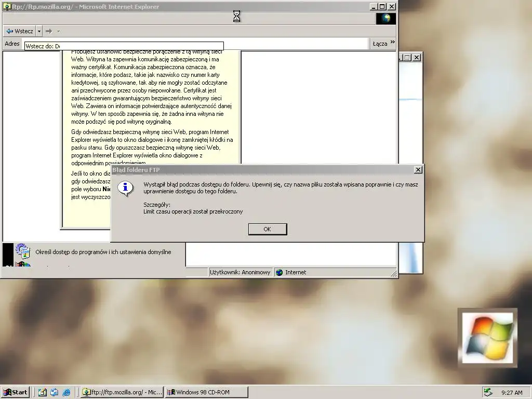Viewport: 532px width, 399px height.
Task: Maximize the Internet Explorer window
Action: pos(382,6)
